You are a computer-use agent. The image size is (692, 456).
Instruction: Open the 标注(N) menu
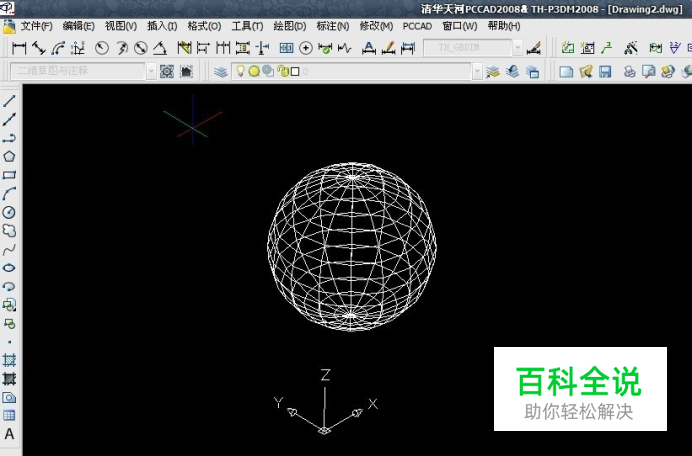click(333, 26)
